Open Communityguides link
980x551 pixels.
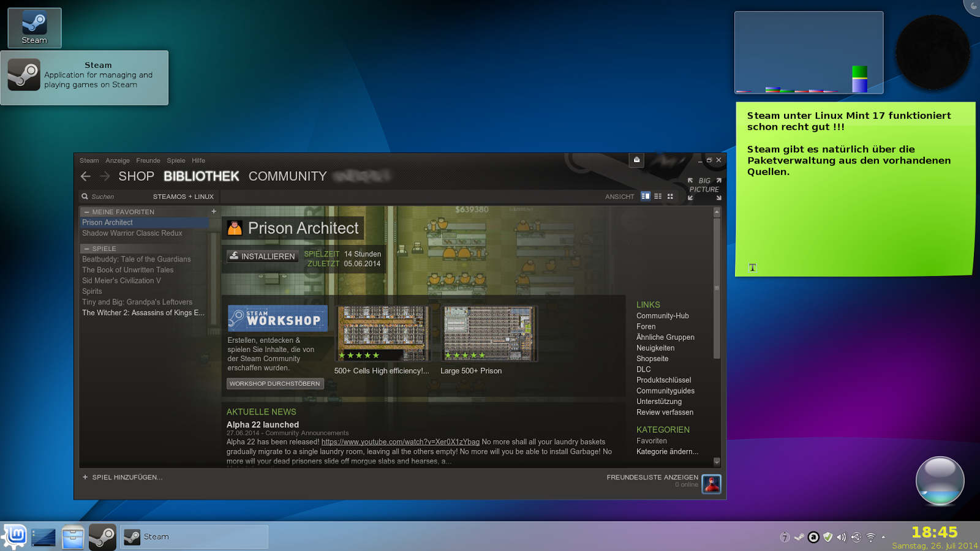click(665, 391)
